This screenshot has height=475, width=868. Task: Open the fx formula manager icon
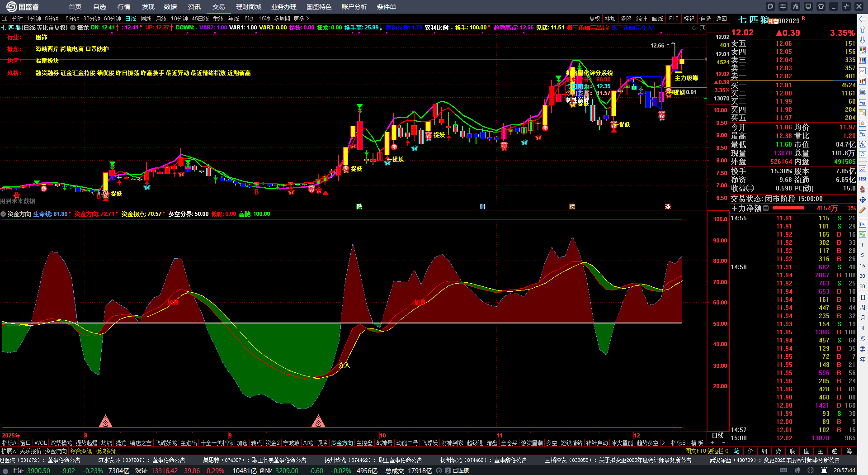(x=796, y=6)
